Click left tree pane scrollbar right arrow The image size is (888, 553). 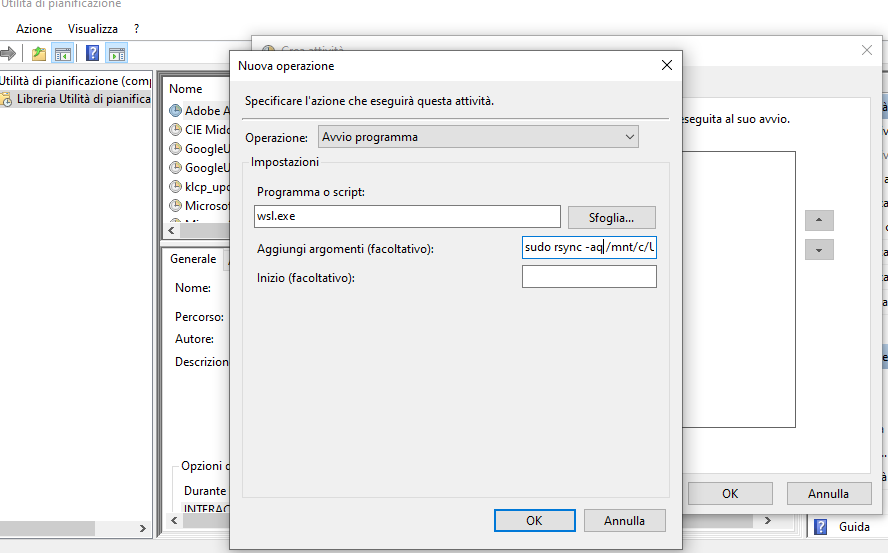coord(143,529)
